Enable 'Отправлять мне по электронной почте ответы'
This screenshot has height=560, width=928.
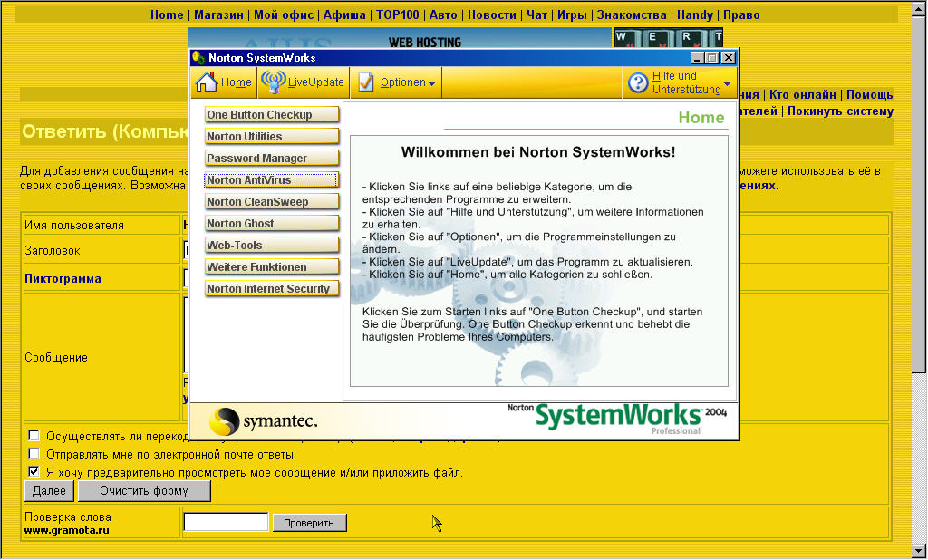[x=34, y=454]
